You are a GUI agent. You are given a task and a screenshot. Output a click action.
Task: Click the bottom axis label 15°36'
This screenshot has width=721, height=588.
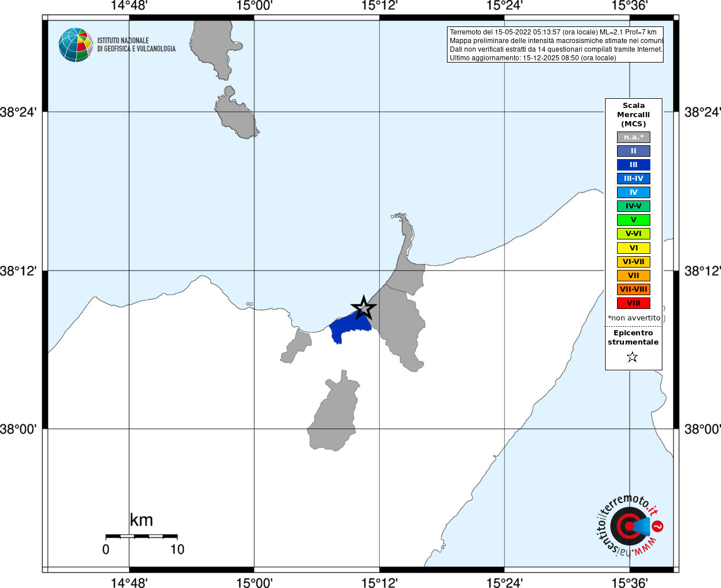pos(630,582)
